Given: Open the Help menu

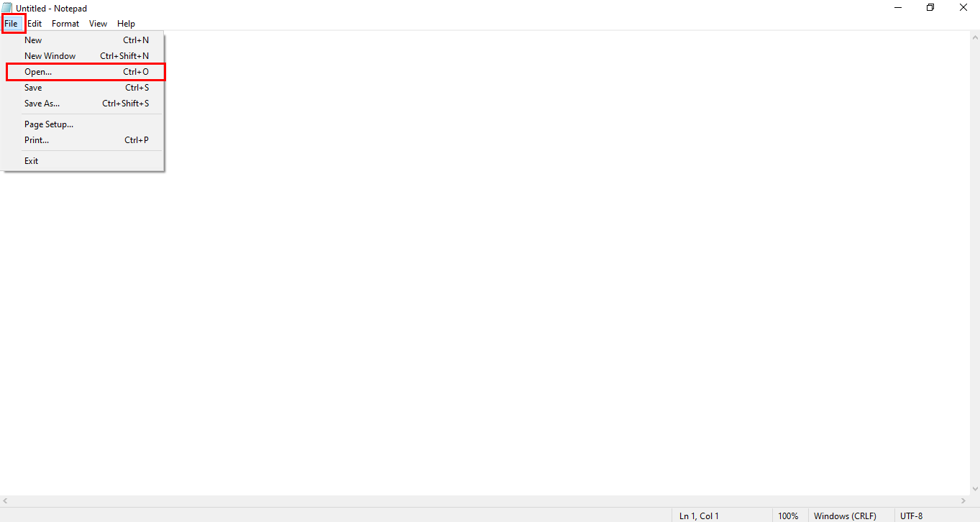Looking at the screenshot, I should point(126,24).
